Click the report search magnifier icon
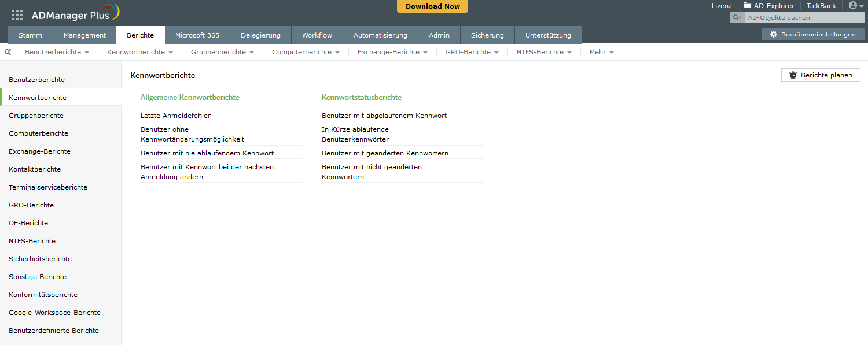Viewport: 868px width, 345px height. (8, 52)
